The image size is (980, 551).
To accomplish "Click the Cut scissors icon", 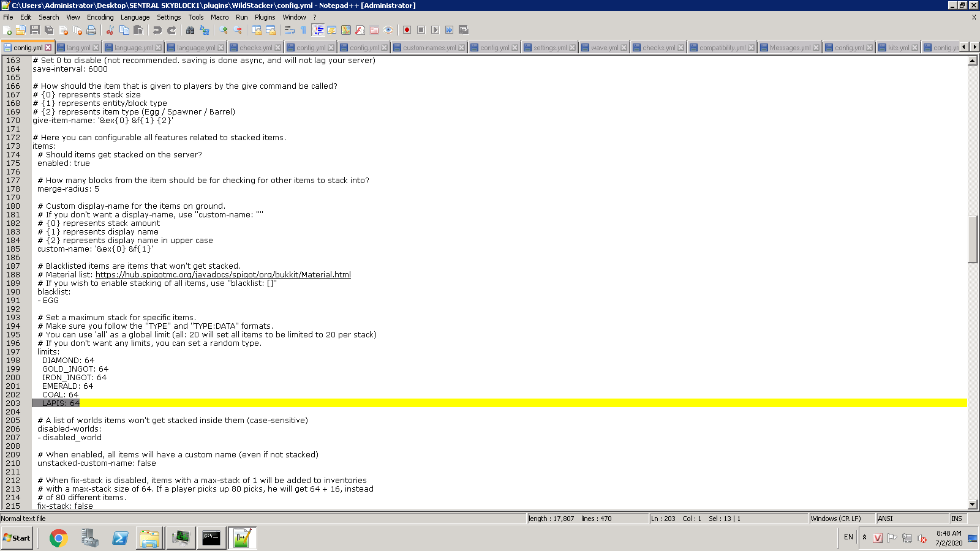I will (110, 30).
